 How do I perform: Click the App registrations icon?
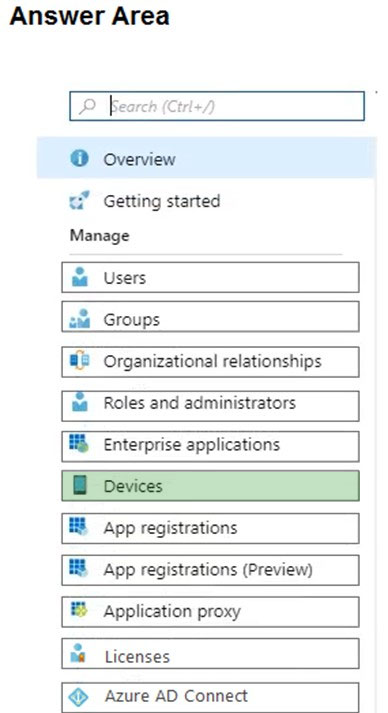(79, 527)
